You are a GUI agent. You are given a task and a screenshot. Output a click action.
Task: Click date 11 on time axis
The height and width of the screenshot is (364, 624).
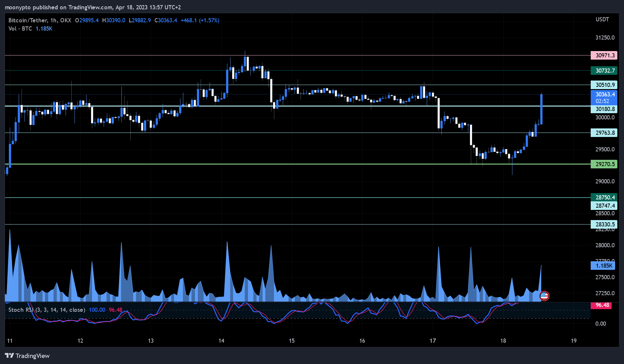[x=10, y=341]
